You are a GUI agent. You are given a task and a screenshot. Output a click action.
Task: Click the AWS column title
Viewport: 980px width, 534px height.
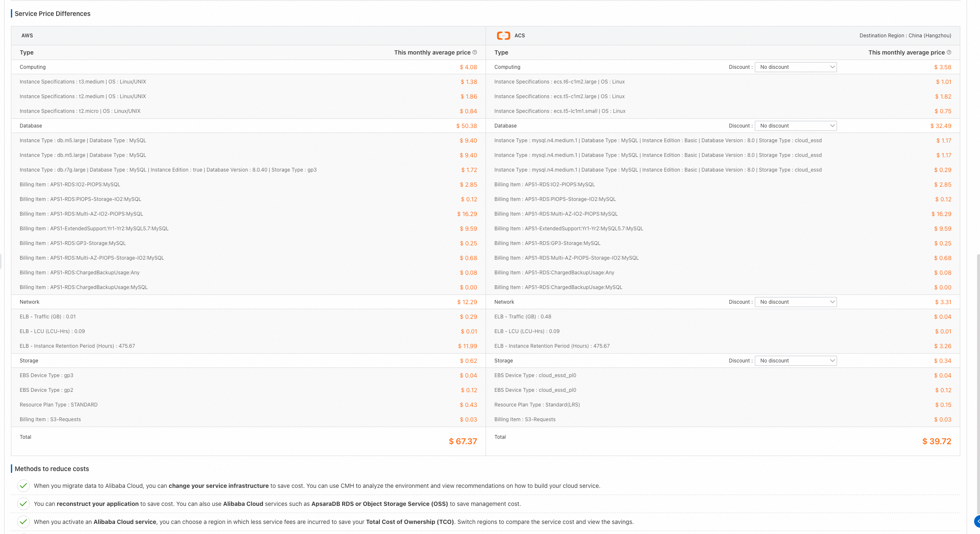(27, 36)
